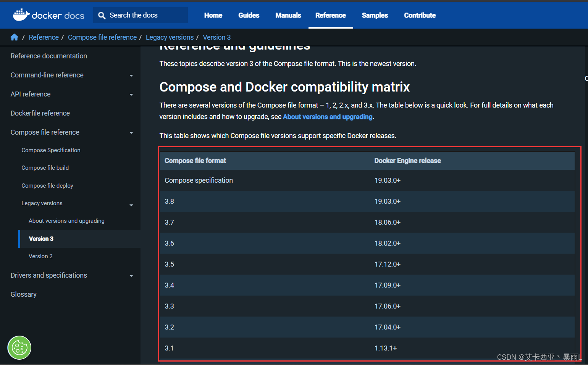The width and height of the screenshot is (588, 365).
Task: Expand the API reference arrow in sidebar
Action: tap(131, 95)
